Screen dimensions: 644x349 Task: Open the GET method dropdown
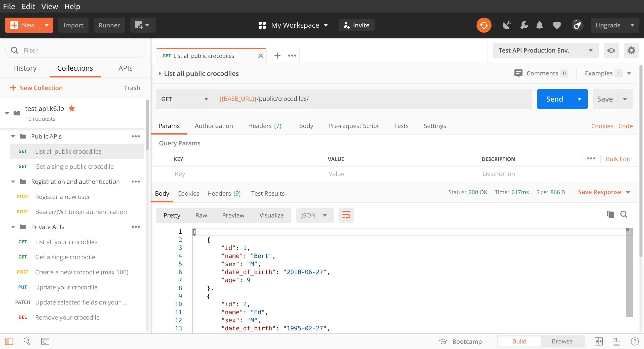click(185, 99)
